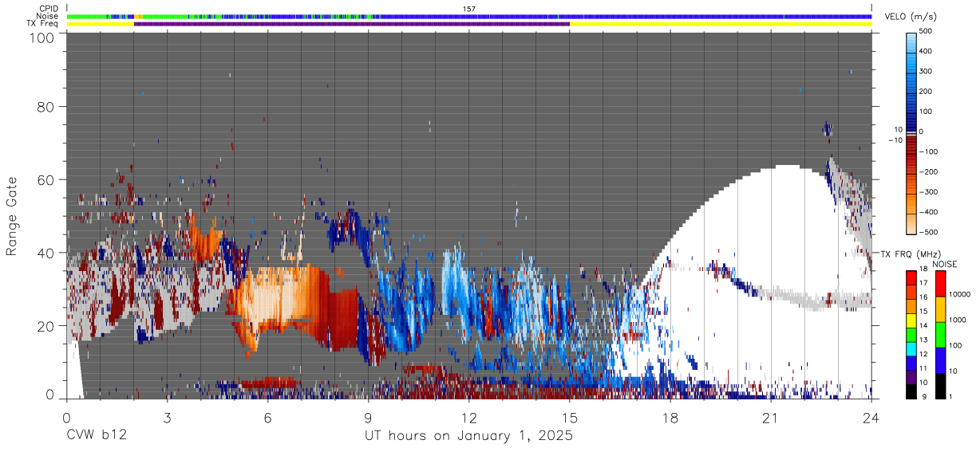The image size is (980, 452).
Task: Click the Noise bar label
Action: click(x=47, y=16)
